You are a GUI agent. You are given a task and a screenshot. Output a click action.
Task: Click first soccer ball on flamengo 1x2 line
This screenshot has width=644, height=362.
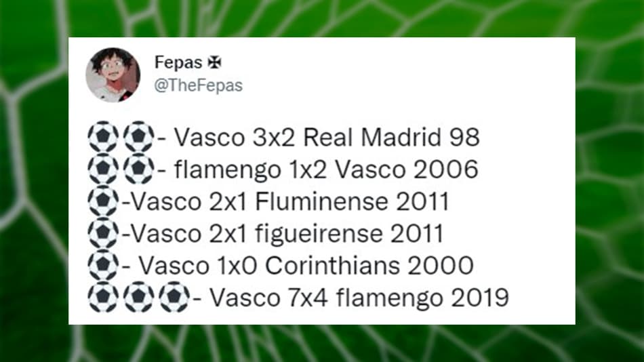coord(104,169)
